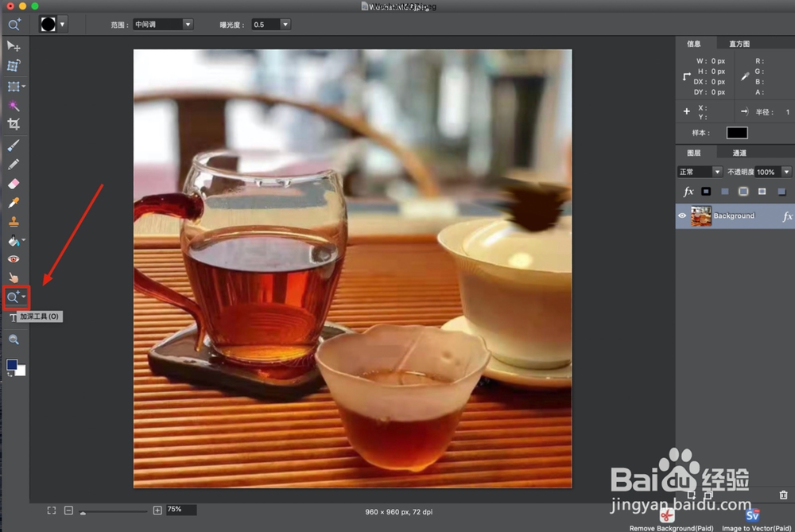Open the 范围 (range) dropdown showing 中间调
The image size is (795, 532).
pos(163,25)
